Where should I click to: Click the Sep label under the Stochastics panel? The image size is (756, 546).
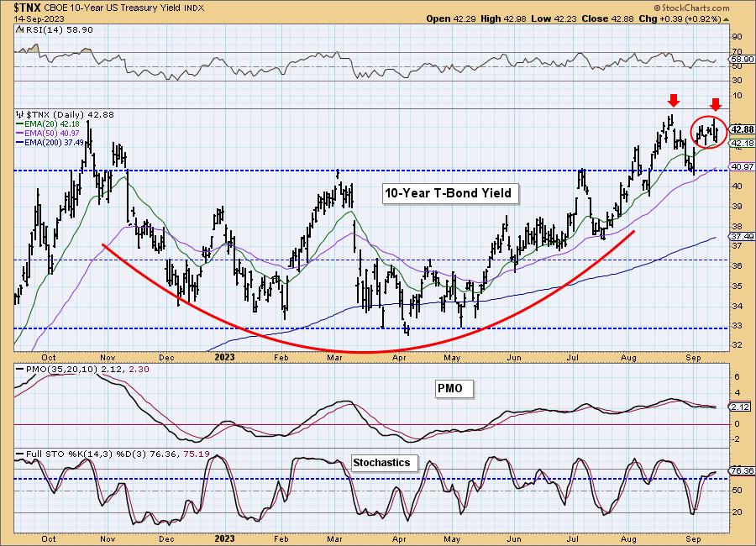pyautogui.click(x=693, y=538)
